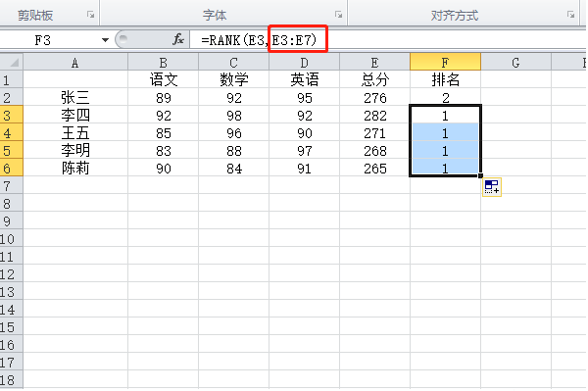Click the total score cell 271
Screen dimensions: 588x391
[x=374, y=132]
